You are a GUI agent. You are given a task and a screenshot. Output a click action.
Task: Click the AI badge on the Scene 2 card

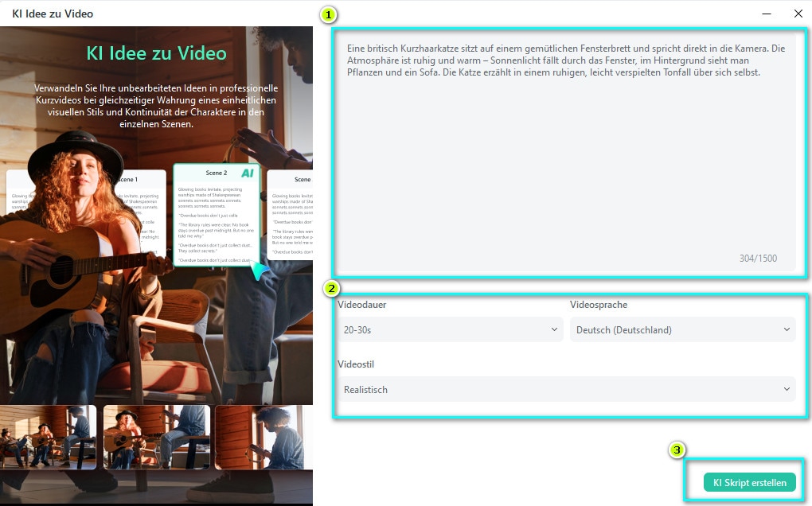tap(248, 173)
